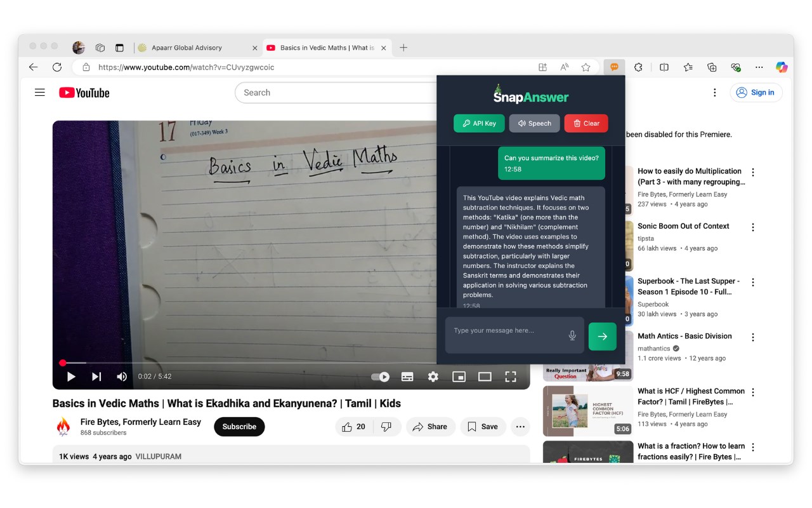Enter full screen mode
Screen dimensions: 812x508
(x=510, y=377)
